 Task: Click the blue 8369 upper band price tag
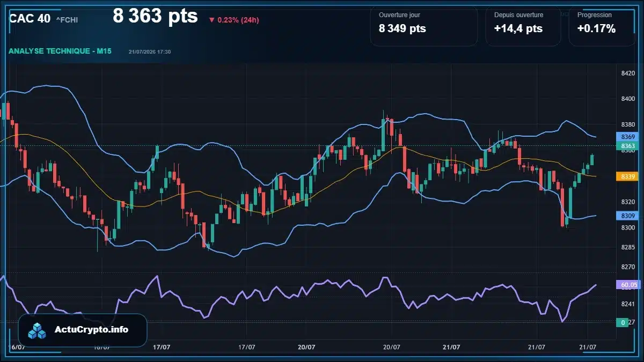pyautogui.click(x=628, y=137)
